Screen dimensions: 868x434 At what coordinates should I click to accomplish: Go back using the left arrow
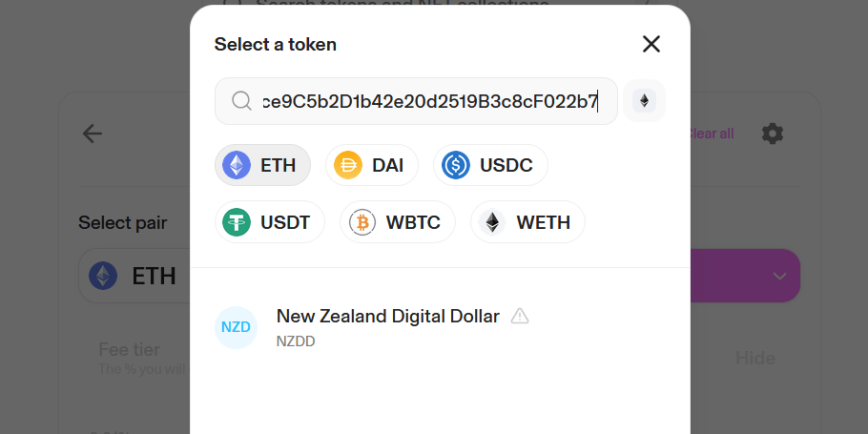pos(93,134)
